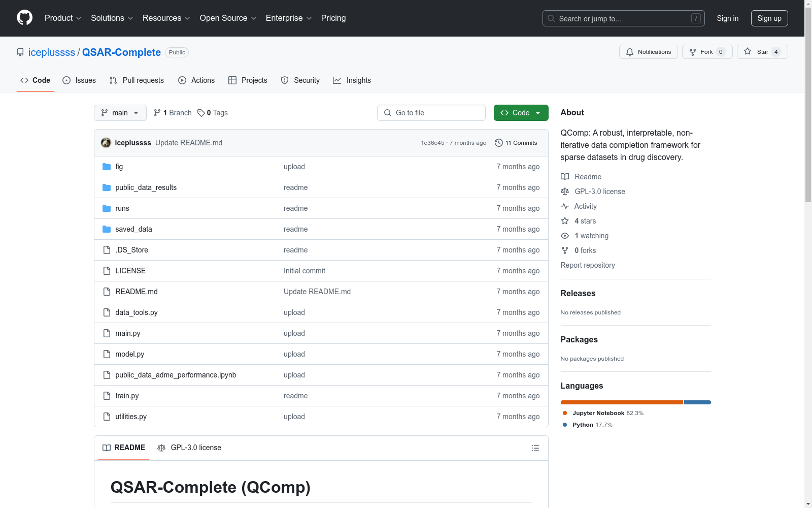Viewport: 812px width, 508px height.
Task: Click the GitHub logo icon
Action: (x=24, y=18)
